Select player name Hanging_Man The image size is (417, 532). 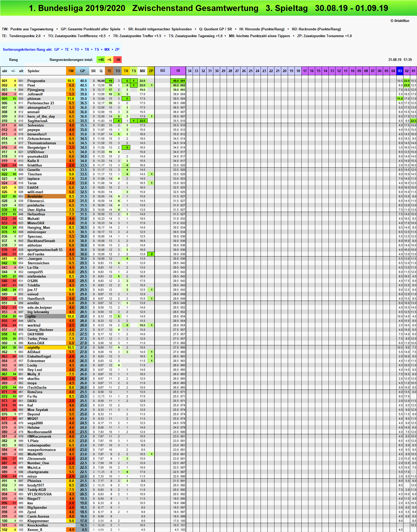(x=39, y=227)
